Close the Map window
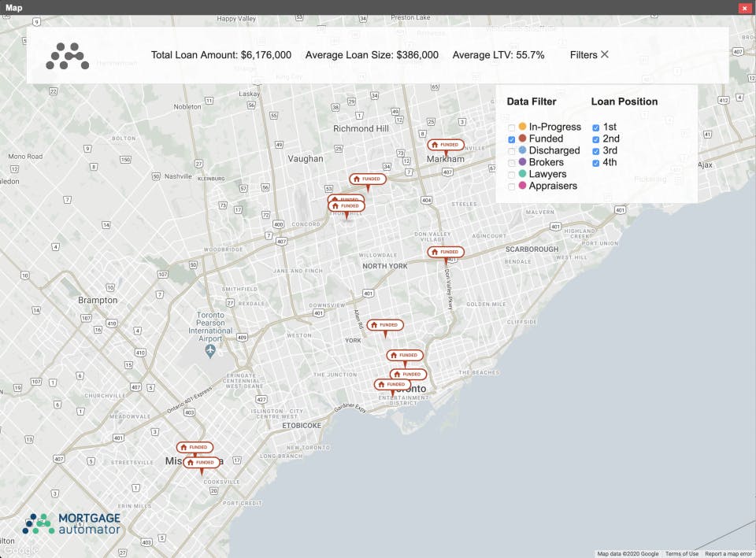The image size is (756, 558). coord(744,8)
